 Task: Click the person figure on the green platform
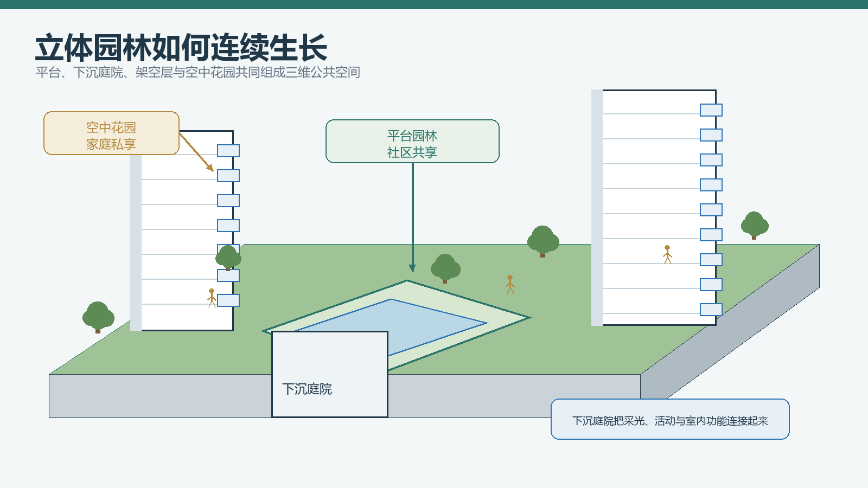510,284
